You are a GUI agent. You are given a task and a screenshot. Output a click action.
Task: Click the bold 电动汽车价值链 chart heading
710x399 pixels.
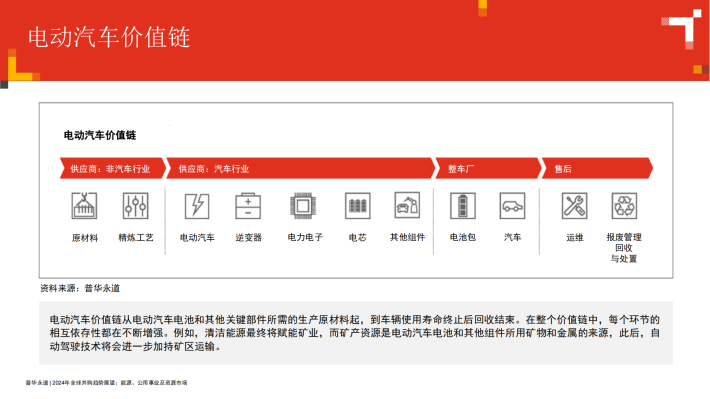[100, 135]
